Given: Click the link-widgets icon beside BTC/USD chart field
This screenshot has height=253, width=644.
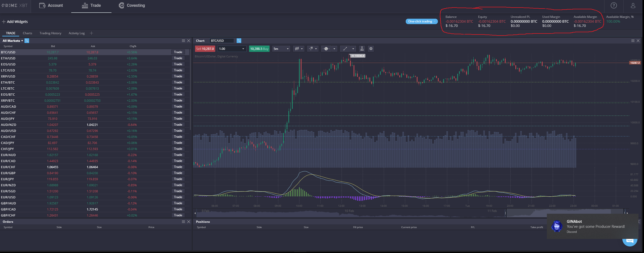Looking at the screenshot, I should [x=239, y=41].
